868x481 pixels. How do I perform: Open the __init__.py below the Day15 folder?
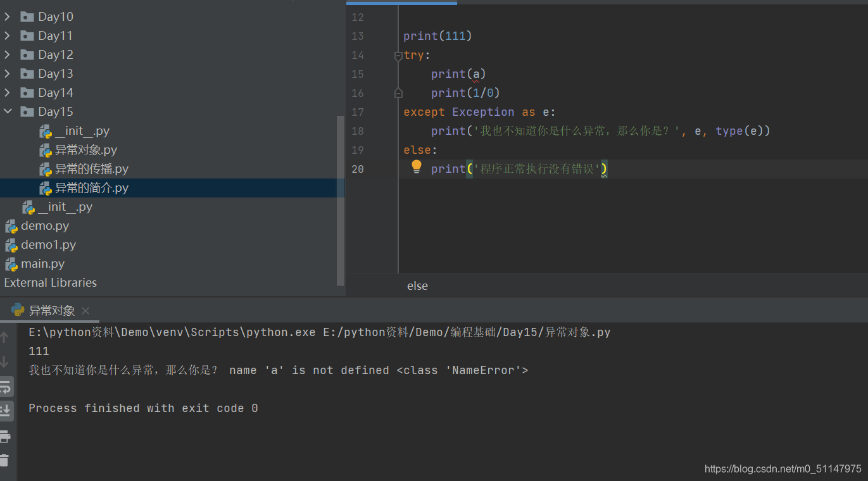pos(65,207)
